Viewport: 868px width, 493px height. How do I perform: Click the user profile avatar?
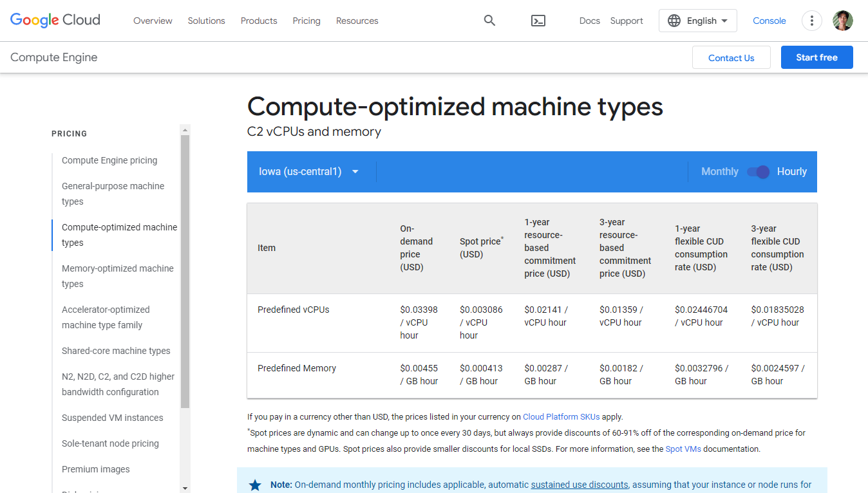842,21
